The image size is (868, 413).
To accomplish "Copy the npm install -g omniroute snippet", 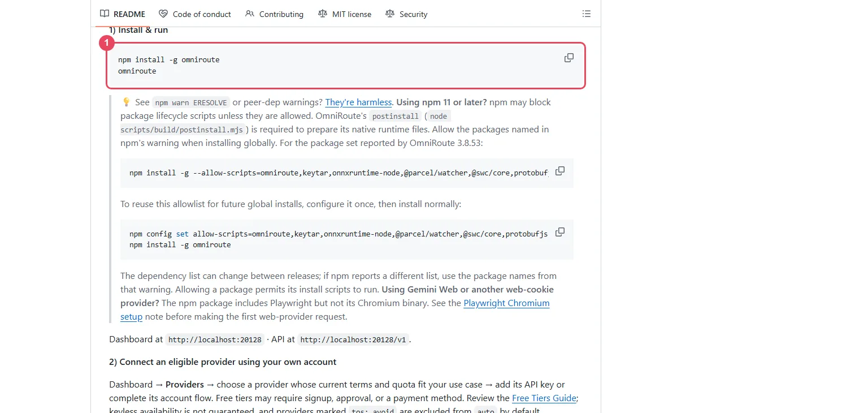I will click(569, 58).
